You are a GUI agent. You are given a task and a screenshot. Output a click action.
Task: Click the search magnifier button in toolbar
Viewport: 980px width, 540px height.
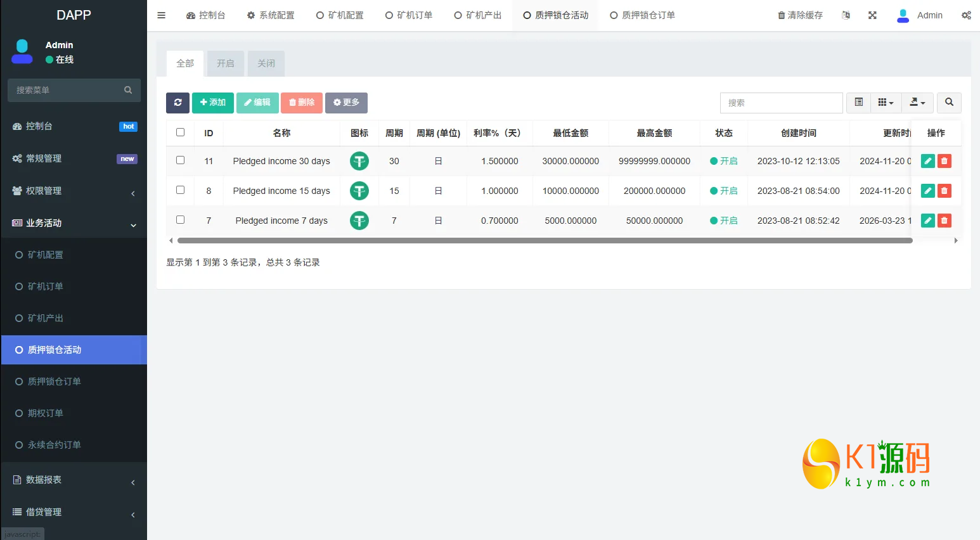tap(949, 103)
